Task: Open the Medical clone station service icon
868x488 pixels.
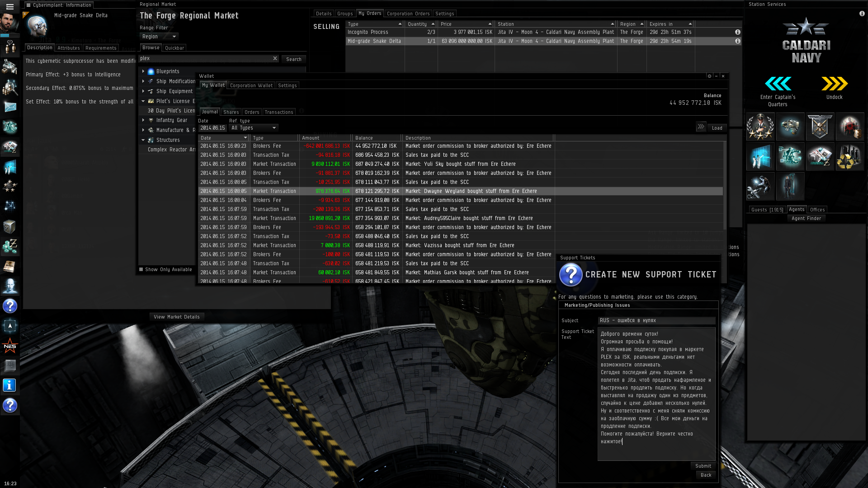Action: [790, 186]
